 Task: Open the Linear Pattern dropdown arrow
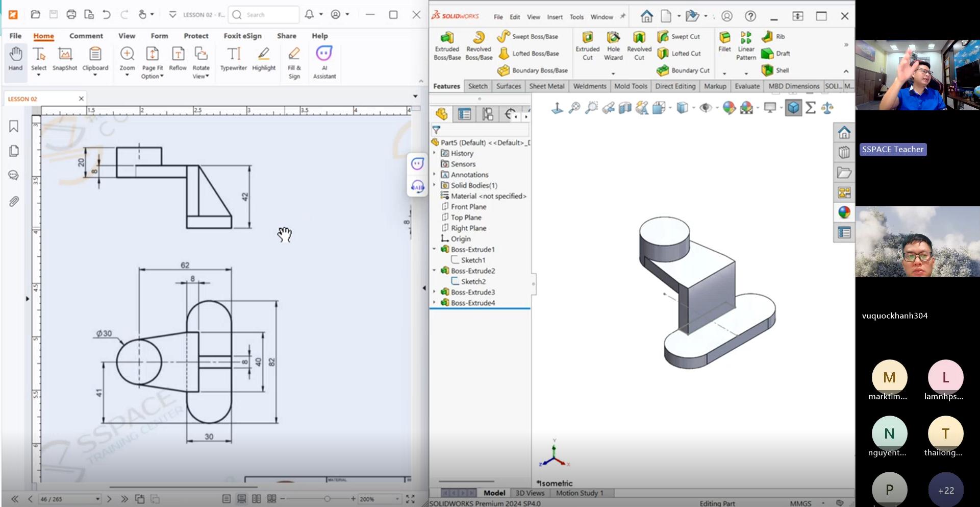click(746, 74)
